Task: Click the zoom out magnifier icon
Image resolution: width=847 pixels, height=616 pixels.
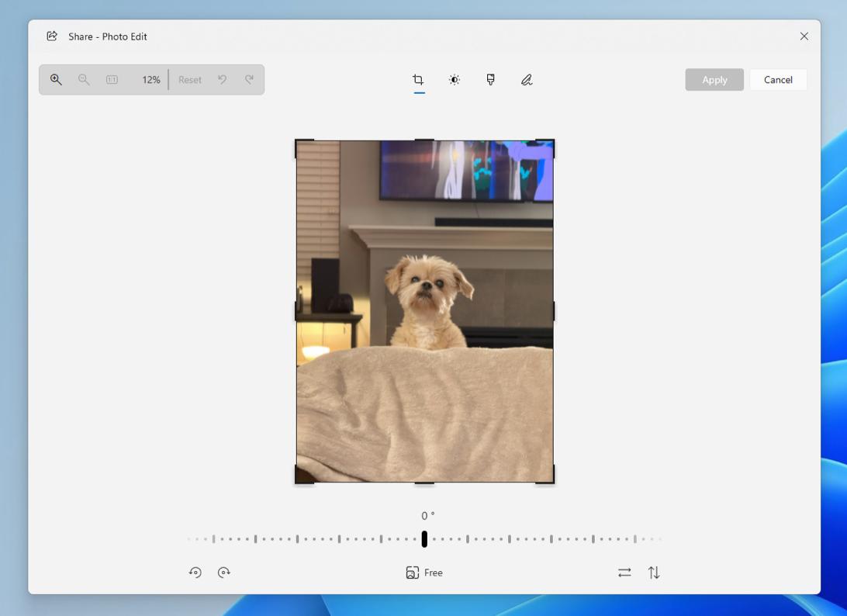Action: point(84,80)
